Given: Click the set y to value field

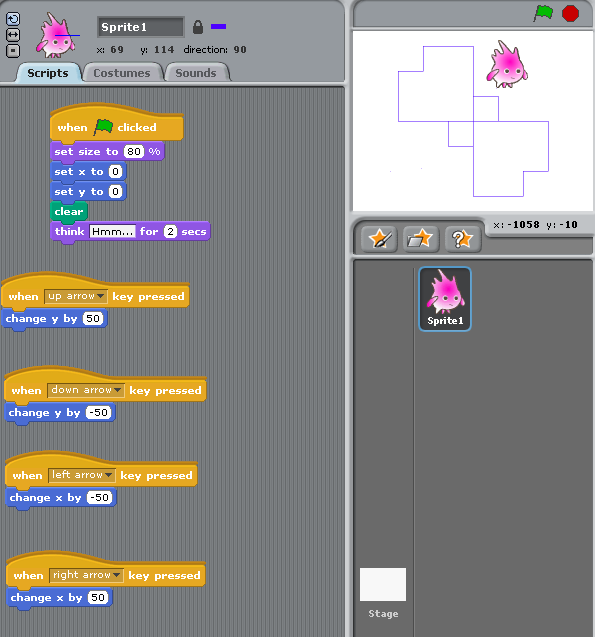Looking at the screenshot, I should (x=115, y=191).
